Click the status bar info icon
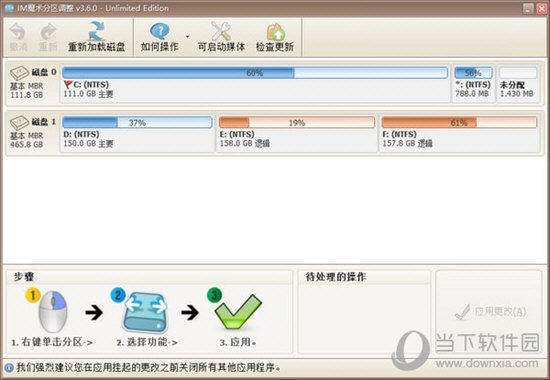The width and height of the screenshot is (550, 380). [9, 368]
